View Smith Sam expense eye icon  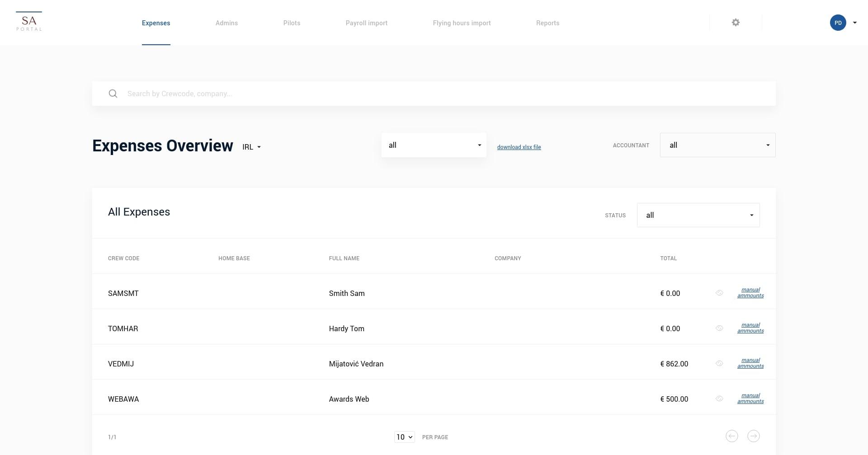pos(719,293)
